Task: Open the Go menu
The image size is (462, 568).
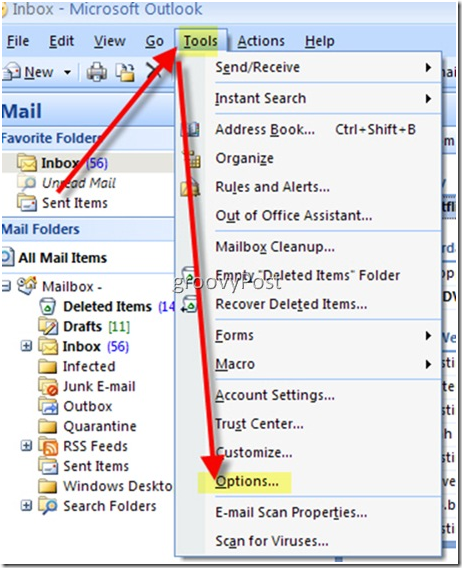Action: (154, 41)
